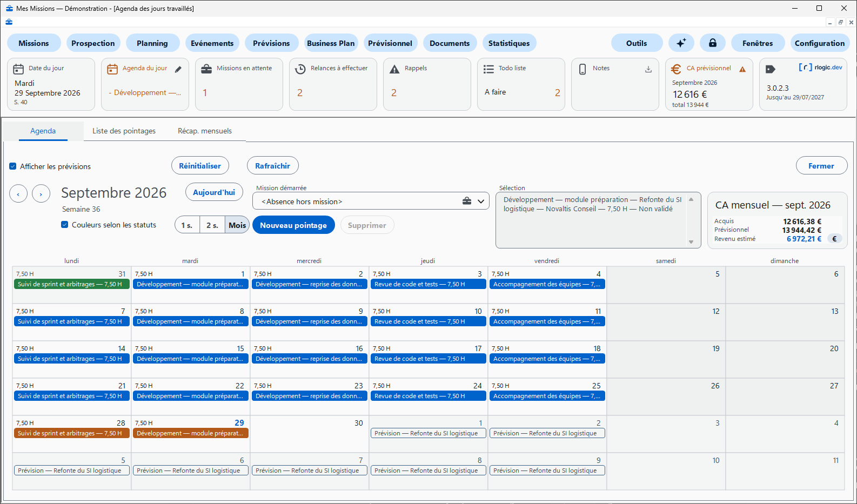Select the orange Développement entry on the 29th
The width and height of the screenshot is (857, 504).
pyautogui.click(x=191, y=433)
